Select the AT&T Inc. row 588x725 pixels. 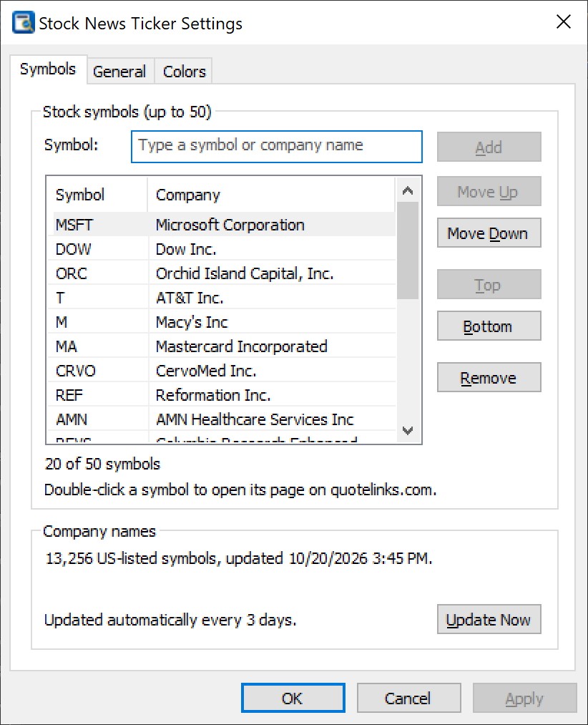222,297
